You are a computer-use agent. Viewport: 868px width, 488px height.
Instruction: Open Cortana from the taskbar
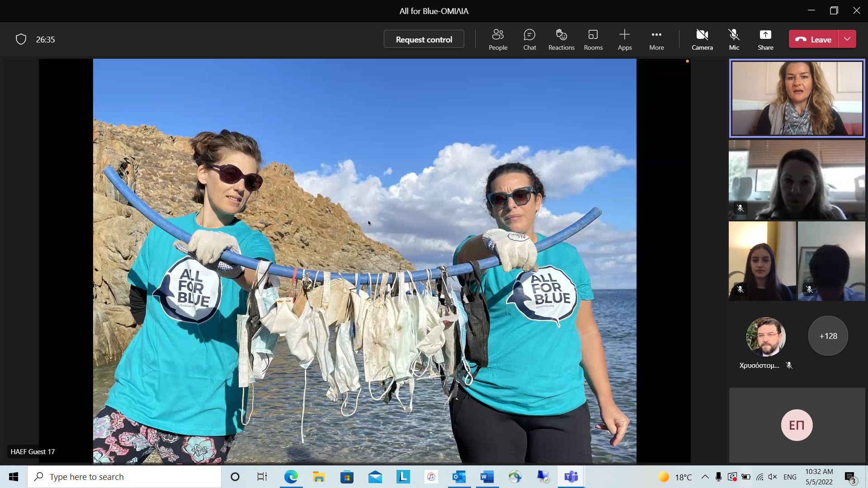tap(235, 477)
